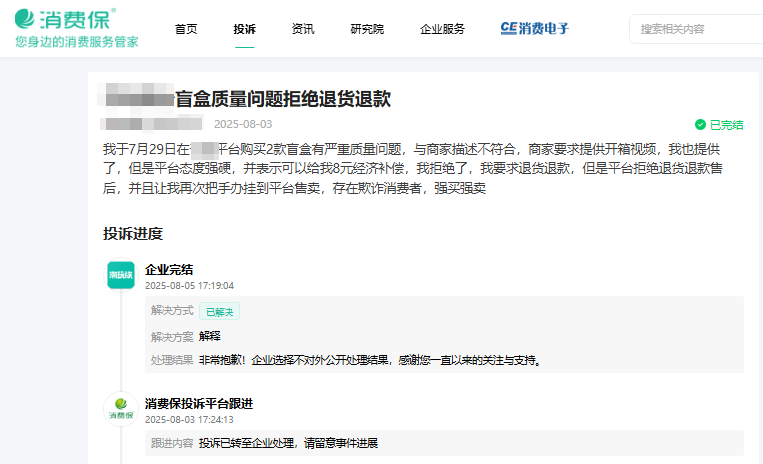763x464 pixels.
Task: Click the slogan 您身边的消费服务管家
Action: click(77, 42)
